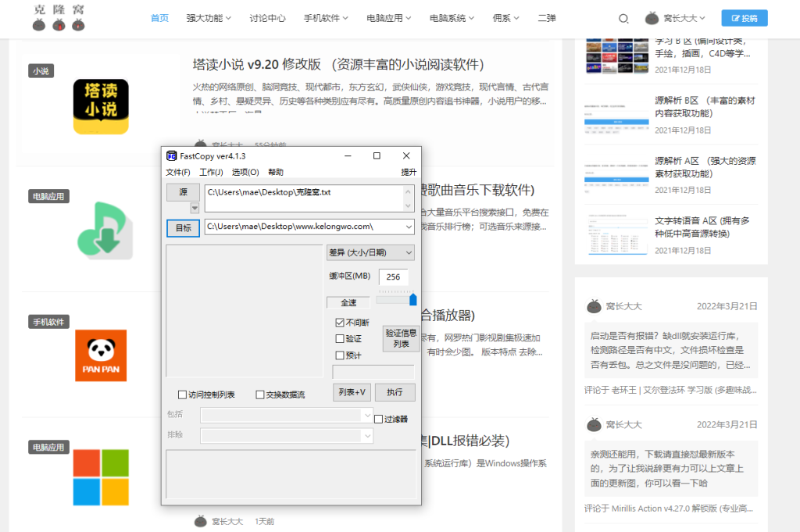Image resolution: width=800 pixels, height=532 pixels.
Task: Go to 二弹 nav item
Action: pos(547,19)
